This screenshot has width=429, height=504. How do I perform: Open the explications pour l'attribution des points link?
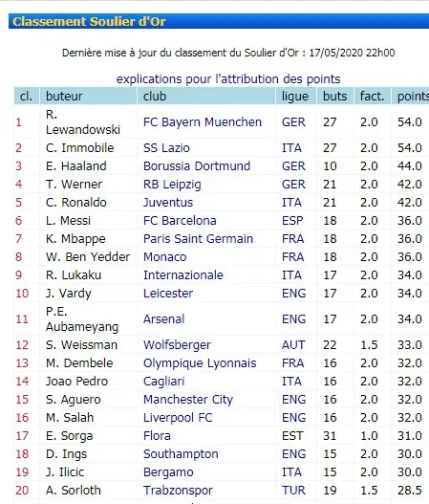click(228, 79)
